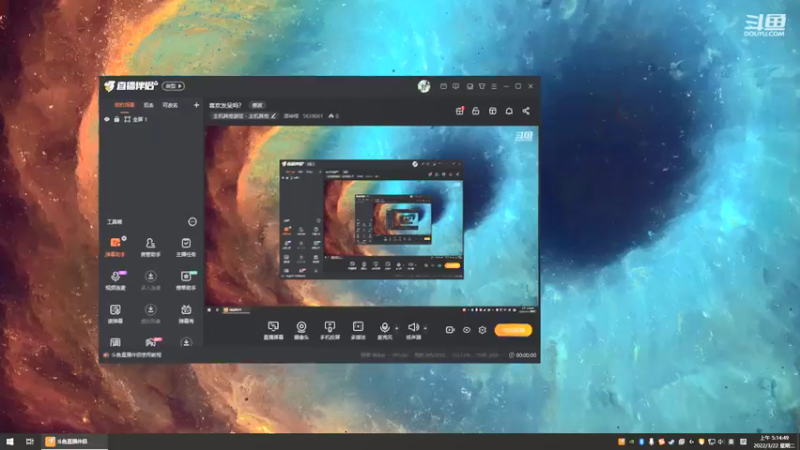800x450 pixels.
Task: Open the 房管助手 tool
Action: (x=151, y=246)
